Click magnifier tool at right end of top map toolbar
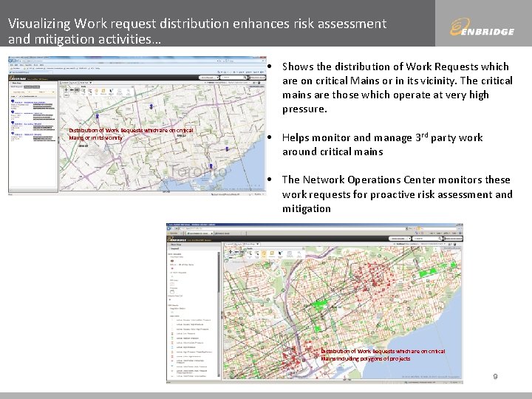Screen dimensions: 532x399 pos(129,92)
